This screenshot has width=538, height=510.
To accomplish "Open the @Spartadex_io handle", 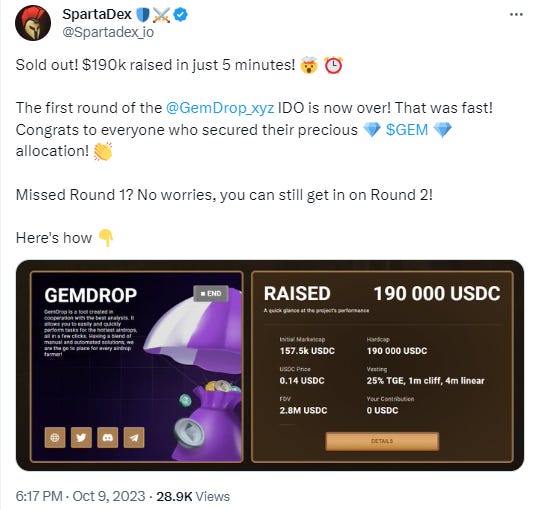I will 108,32.
